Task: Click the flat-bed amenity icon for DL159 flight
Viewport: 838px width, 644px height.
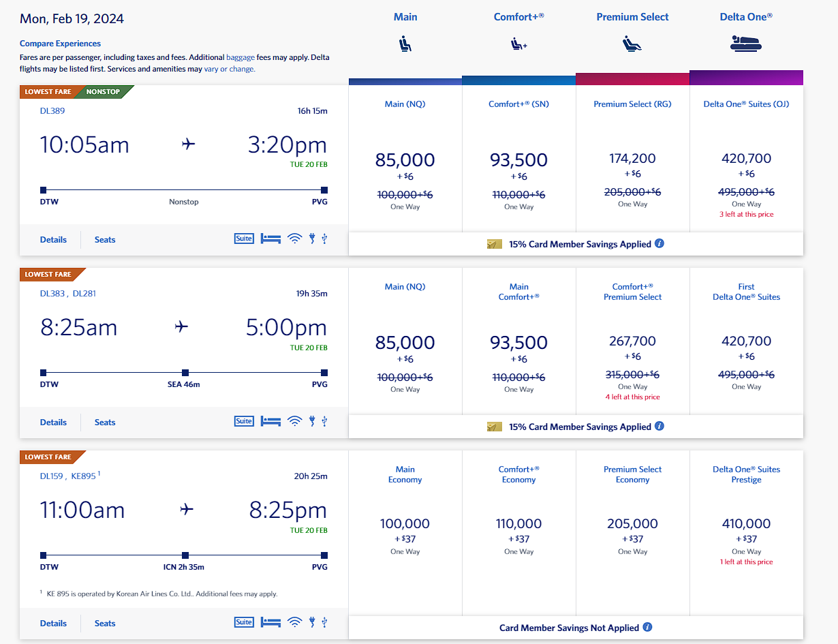Action: tap(270, 622)
